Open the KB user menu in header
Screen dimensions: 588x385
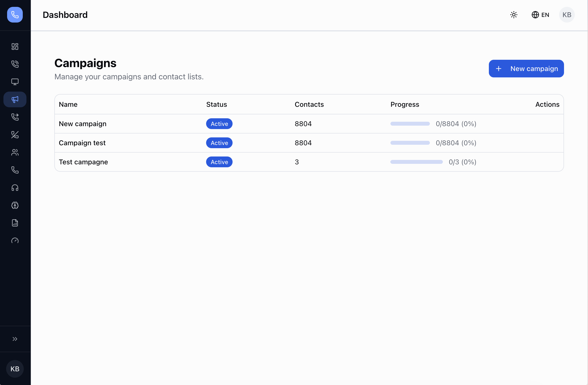[x=566, y=15]
